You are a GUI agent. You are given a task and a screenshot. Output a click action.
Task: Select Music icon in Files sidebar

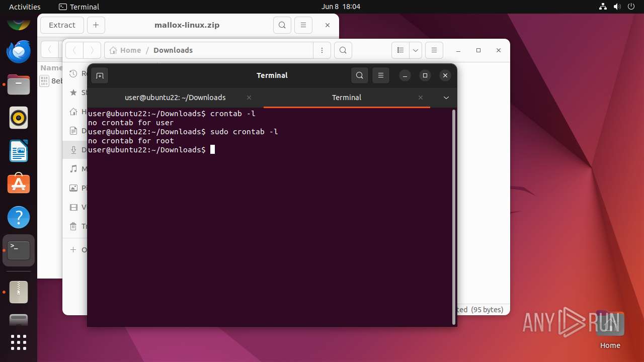[x=73, y=169]
